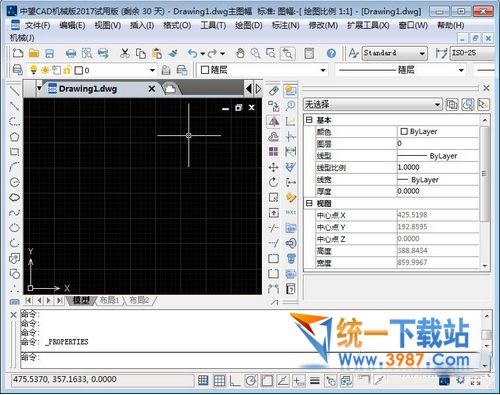Click the Properties panel vertical scrollbar
500x395 pixels.
coord(485,173)
